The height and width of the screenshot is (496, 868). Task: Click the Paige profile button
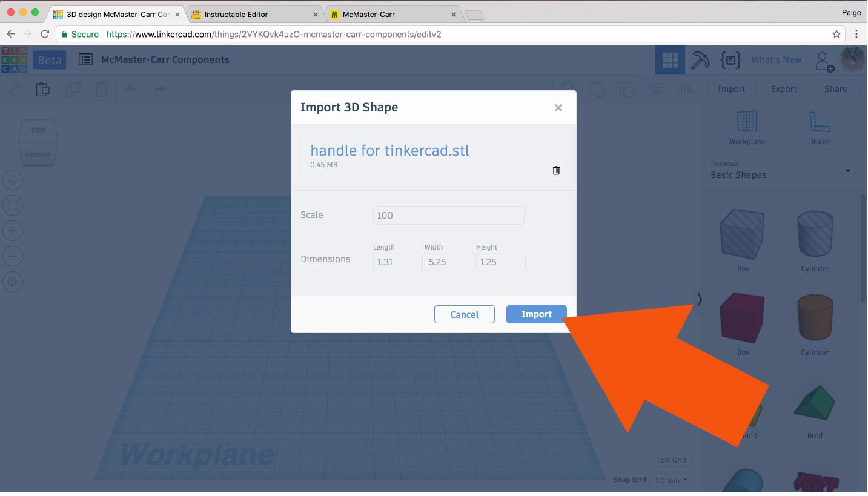tap(851, 12)
